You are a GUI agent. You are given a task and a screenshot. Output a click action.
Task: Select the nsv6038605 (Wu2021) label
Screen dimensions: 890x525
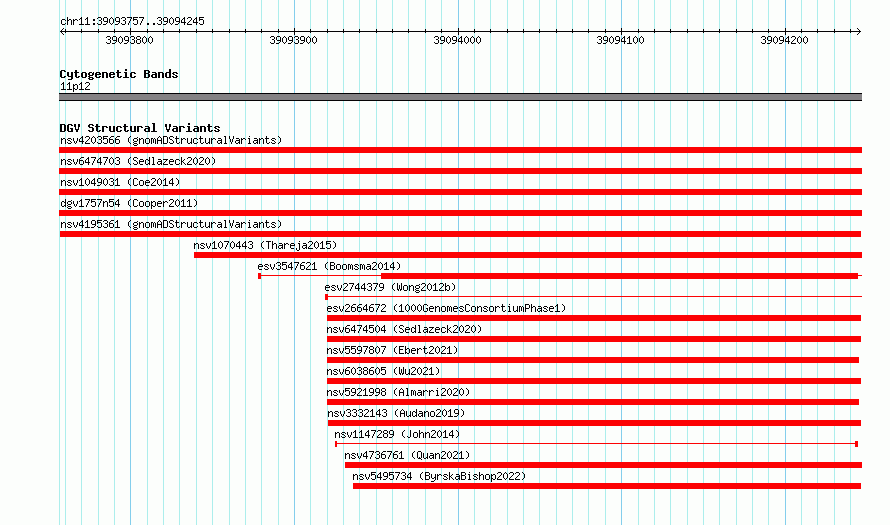pos(383,371)
